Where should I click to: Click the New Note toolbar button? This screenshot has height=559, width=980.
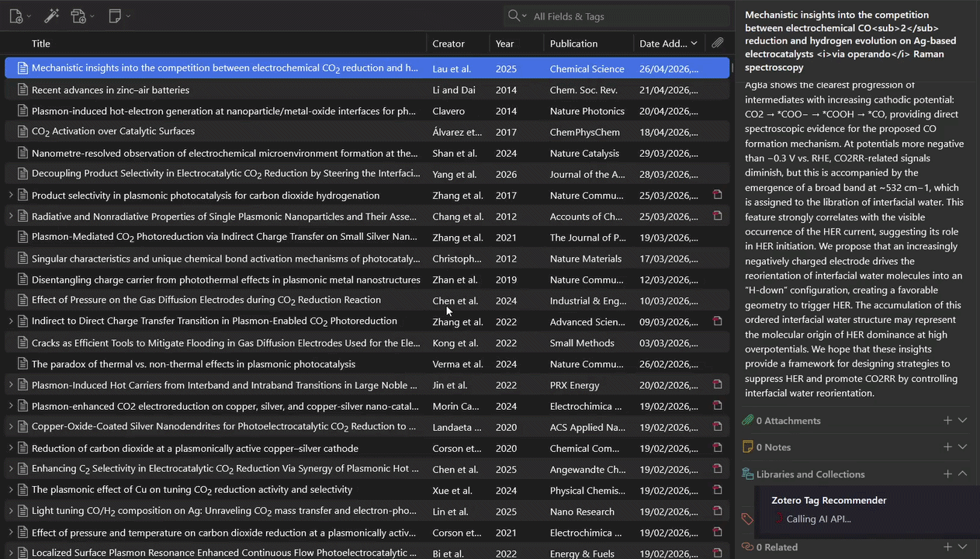tap(119, 16)
